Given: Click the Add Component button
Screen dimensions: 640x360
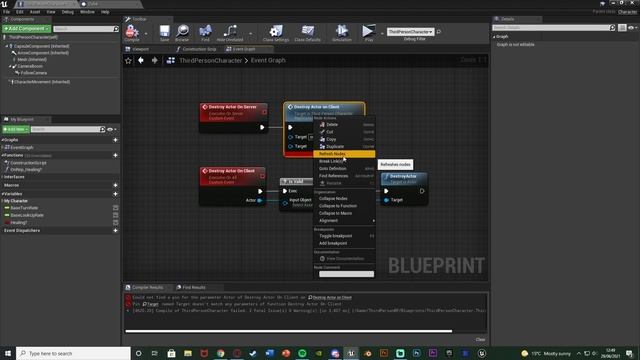Looking at the screenshot, I should [x=27, y=29].
